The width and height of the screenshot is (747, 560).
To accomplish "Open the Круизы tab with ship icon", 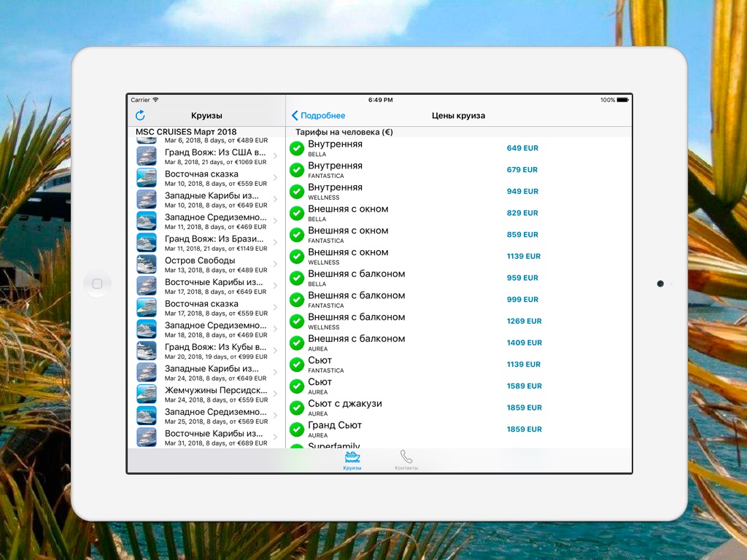I will (x=352, y=461).
